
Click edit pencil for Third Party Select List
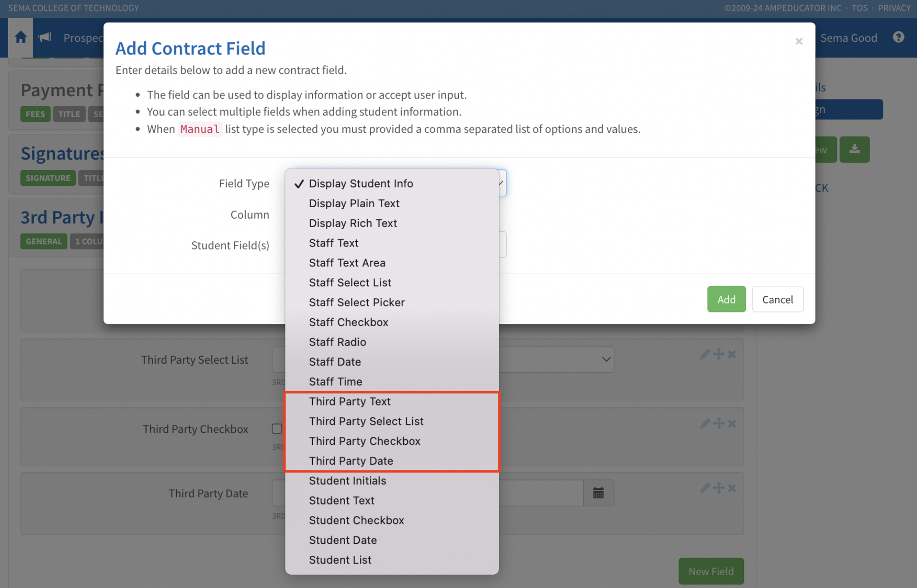point(705,354)
